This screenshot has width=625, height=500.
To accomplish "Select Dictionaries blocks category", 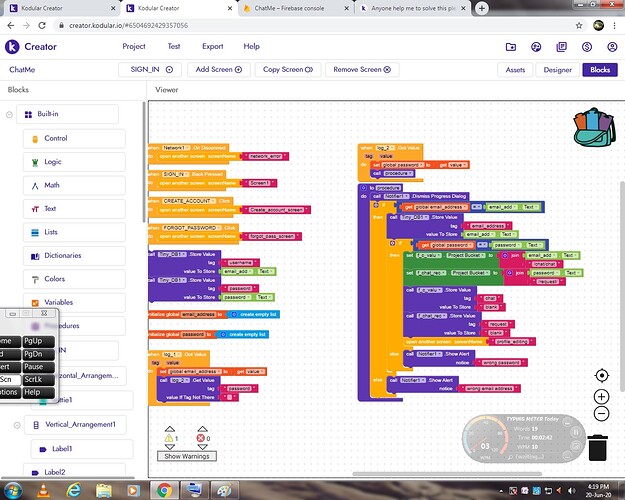I will (x=75, y=256).
